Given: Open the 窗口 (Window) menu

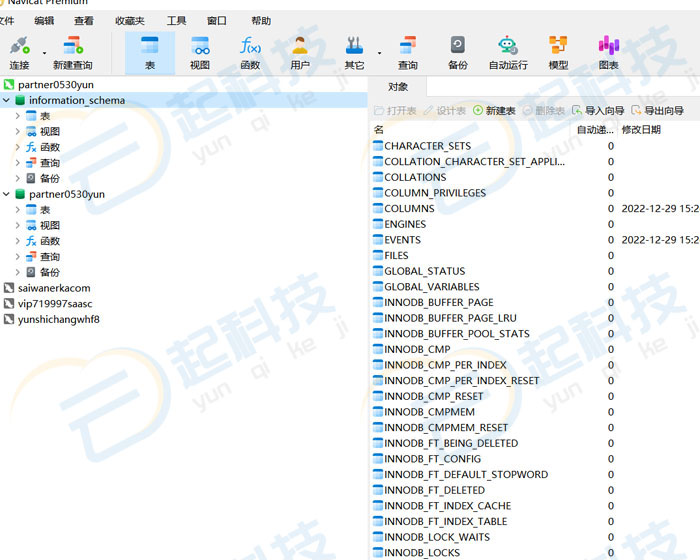Looking at the screenshot, I should coord(217,21).
